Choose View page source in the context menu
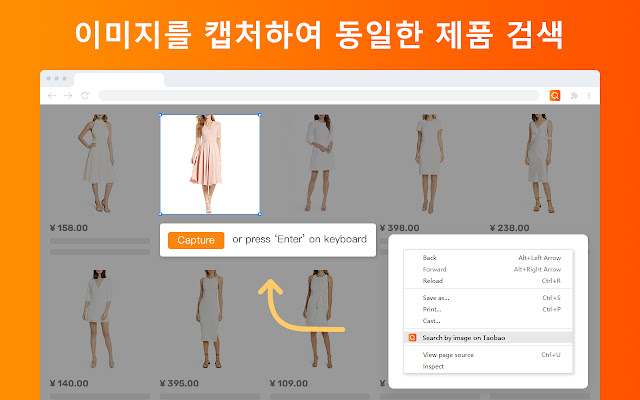The width and height of the screenshot is (640, 400). coord(488,355)
